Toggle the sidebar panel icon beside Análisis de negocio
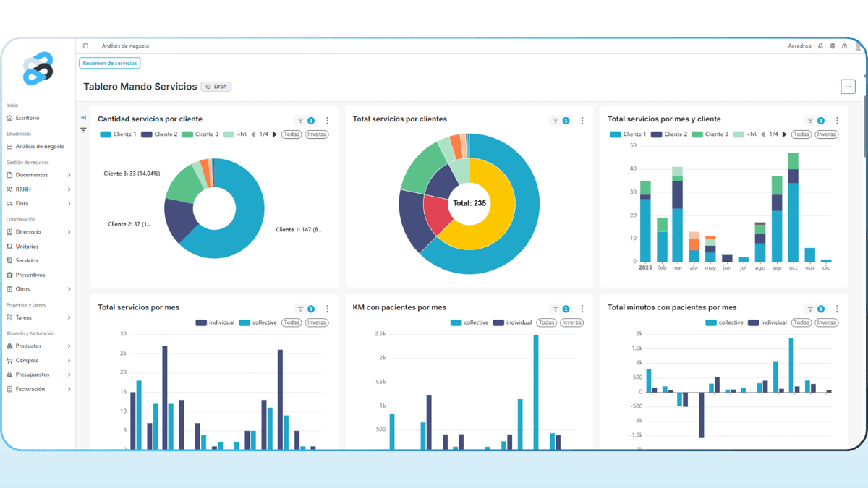The image size is (868, 488). [85, 46]
